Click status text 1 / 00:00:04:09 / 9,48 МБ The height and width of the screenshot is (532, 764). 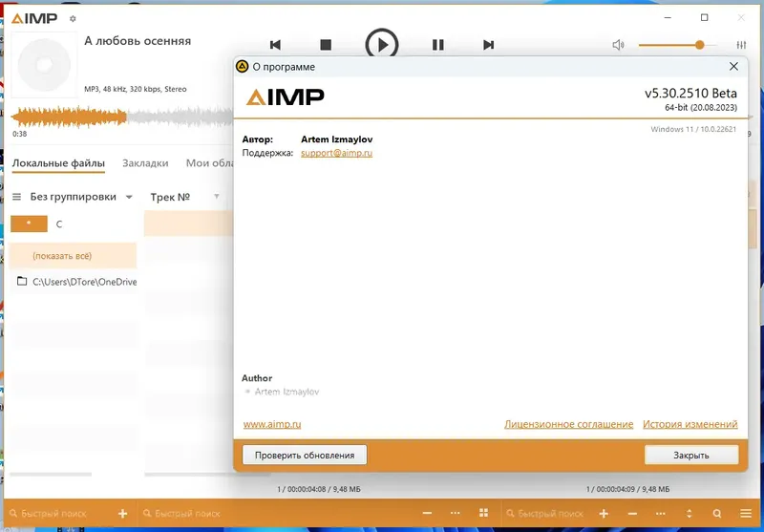pyautogui.click(x=627, y=489)
